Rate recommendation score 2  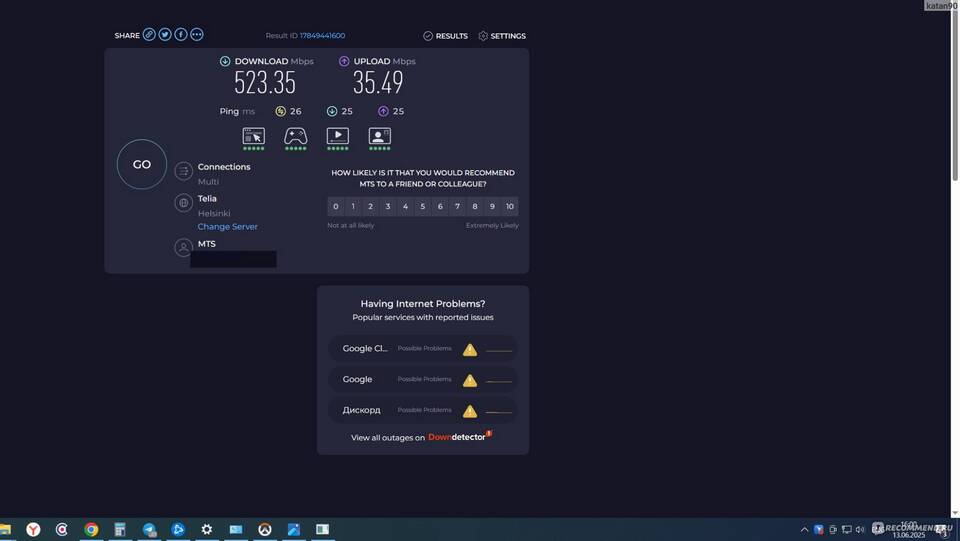pyautogui.click(x=370, y=206)
